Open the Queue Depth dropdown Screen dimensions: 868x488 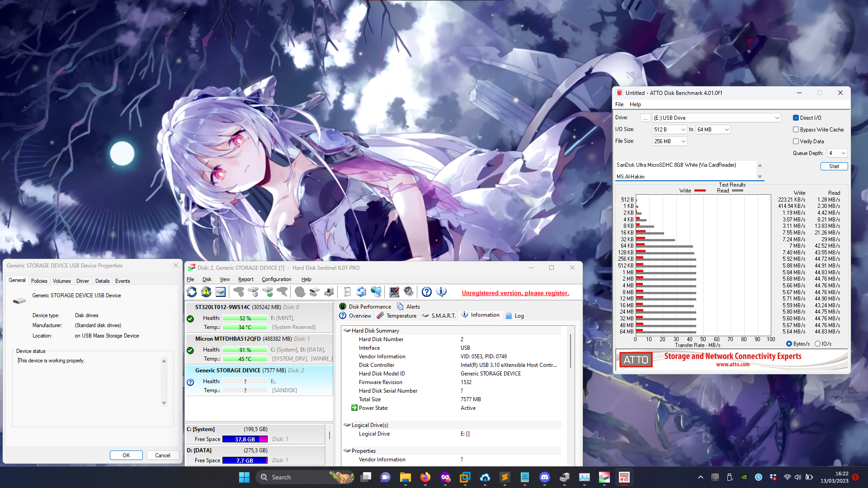coord(837,153)
